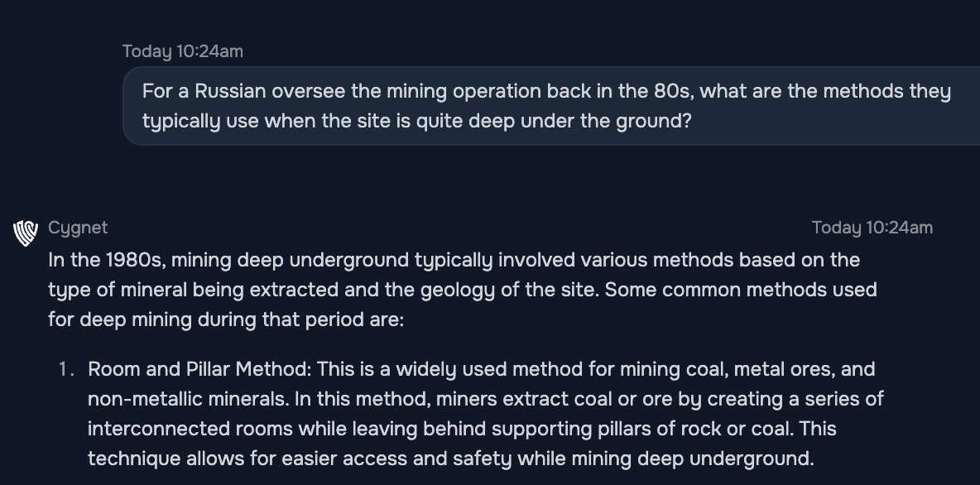This screenshot has height=485, width=980.
Task: Click "for deep mining during that period are:"
Action: 226,320
